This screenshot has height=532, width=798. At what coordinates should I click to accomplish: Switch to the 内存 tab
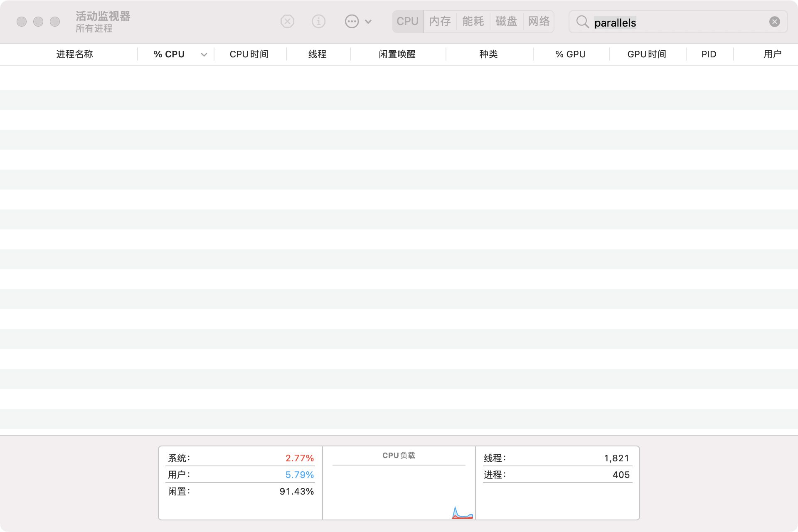[439, 21]
